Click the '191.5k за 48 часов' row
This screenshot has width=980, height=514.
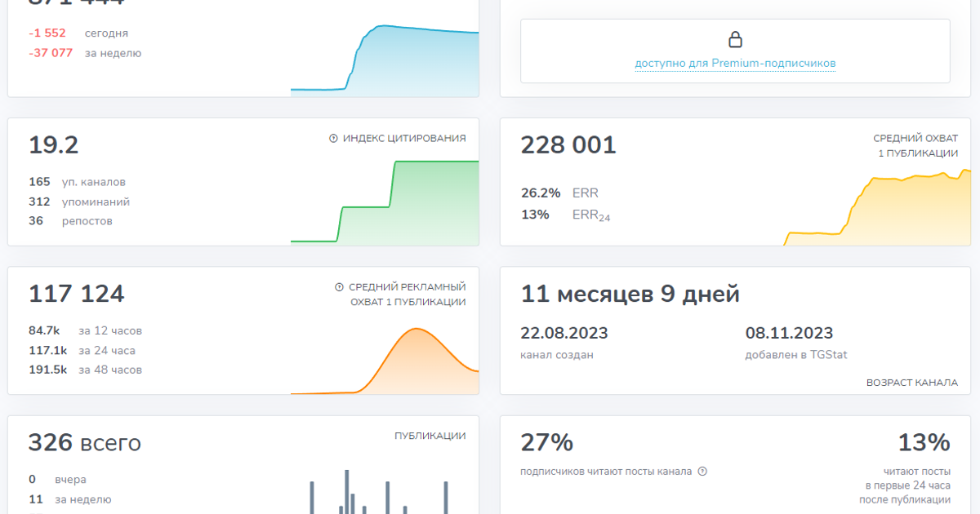[x=86, y=370]
